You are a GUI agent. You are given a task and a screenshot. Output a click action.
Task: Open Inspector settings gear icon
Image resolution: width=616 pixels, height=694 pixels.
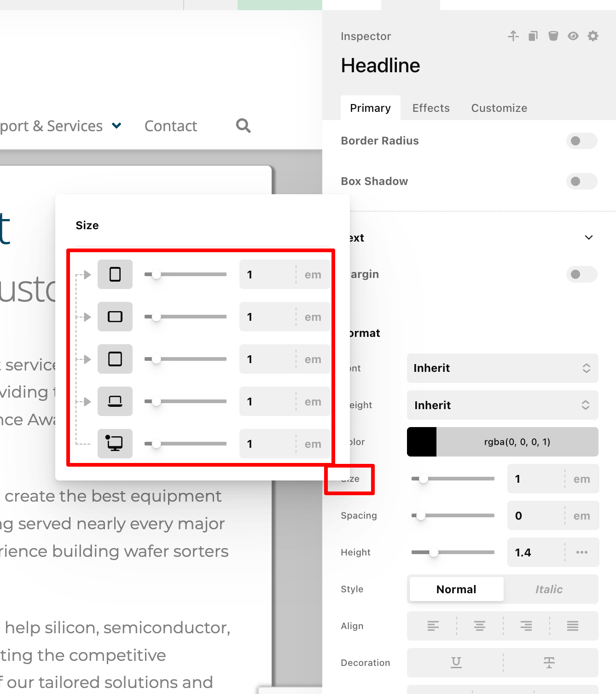pos(593,36)
